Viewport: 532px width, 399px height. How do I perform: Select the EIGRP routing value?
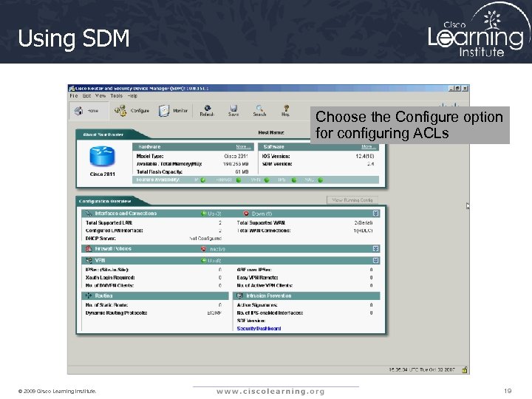pos(214,313)
